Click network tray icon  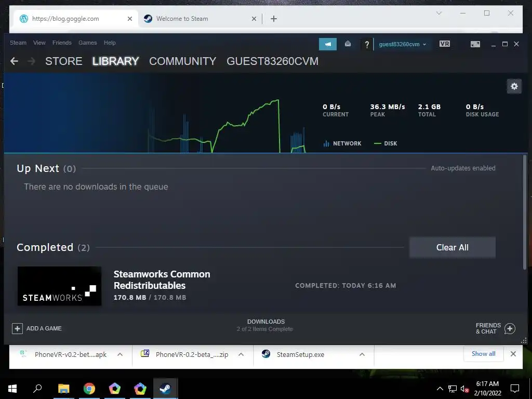coord(453,389)
